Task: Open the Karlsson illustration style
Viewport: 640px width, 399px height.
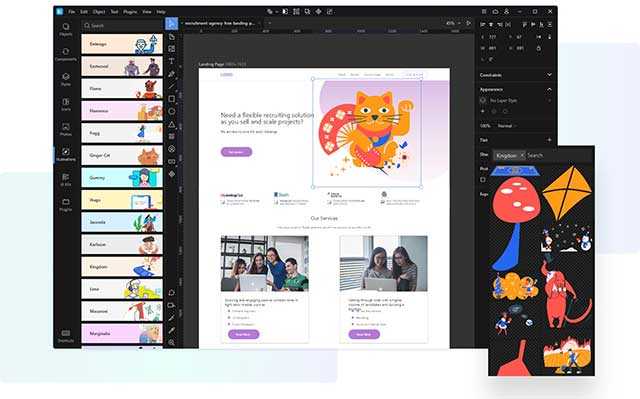Action: click(x=122, y=244)
